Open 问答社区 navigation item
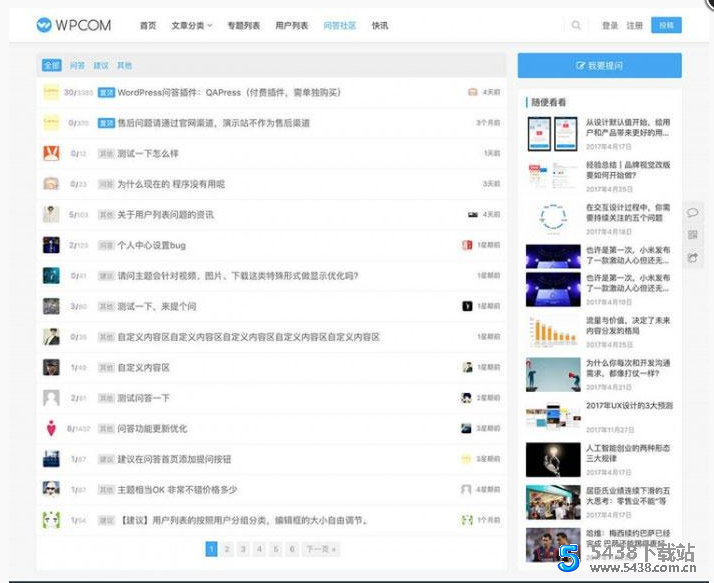This screenshot has height=583, width=714. [x=340, y=26]
